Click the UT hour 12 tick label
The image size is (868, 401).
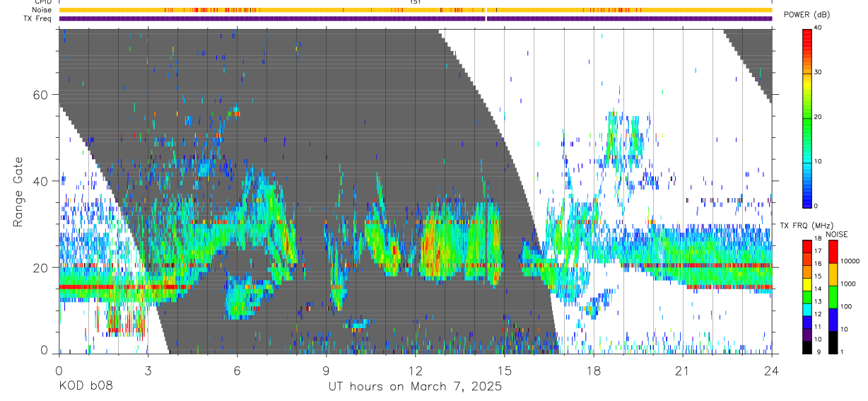415,369
